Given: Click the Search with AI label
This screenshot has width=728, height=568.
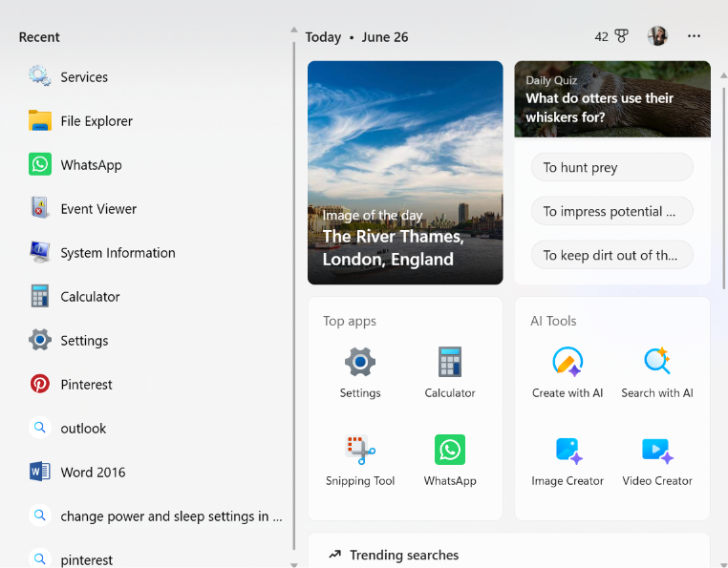Looking at the screenshot, I should pyautogui.click(x=657, y=393).
